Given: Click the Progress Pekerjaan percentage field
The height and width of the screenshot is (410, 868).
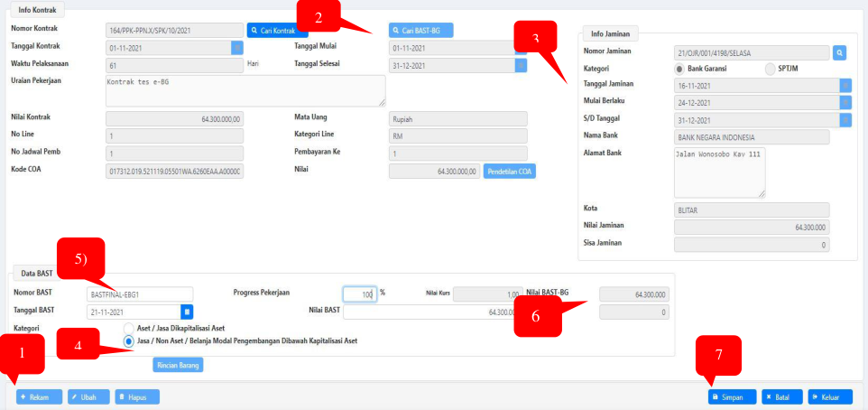Looking at the screenshot, I should (358, 294).
